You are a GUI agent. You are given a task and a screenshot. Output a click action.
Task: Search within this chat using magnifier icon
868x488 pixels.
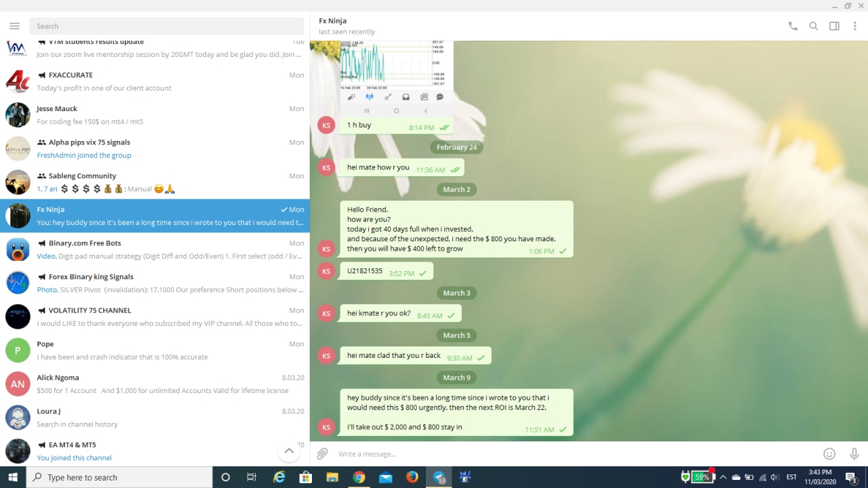[x=814, y=26]
